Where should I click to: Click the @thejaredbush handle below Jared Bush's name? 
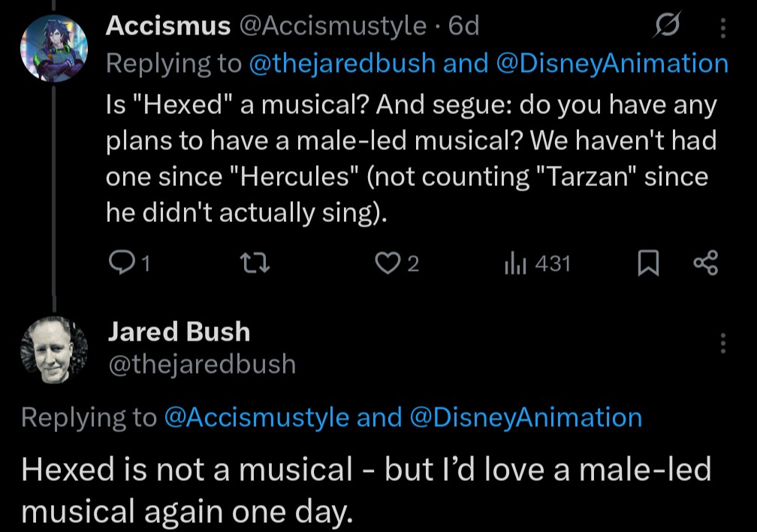[x=202, y=364]
